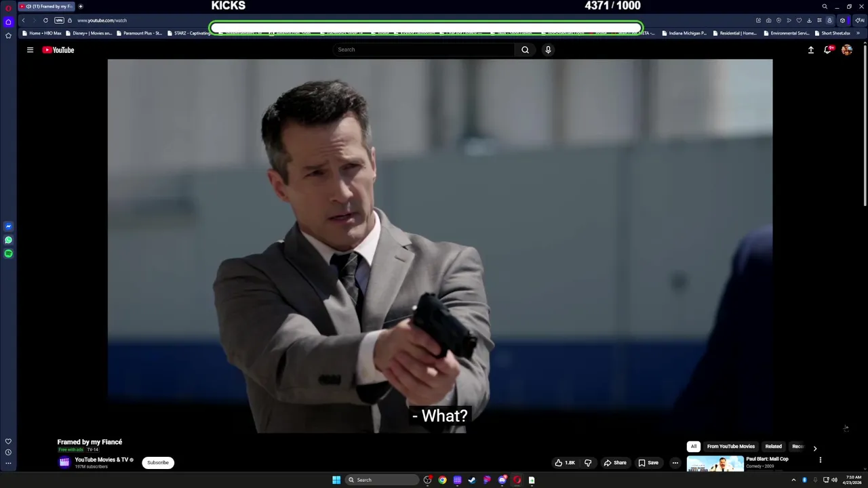This screenshot has height=488, width=868.
Task: Open volume control in system tray
Action: click(x=834, y=480)
